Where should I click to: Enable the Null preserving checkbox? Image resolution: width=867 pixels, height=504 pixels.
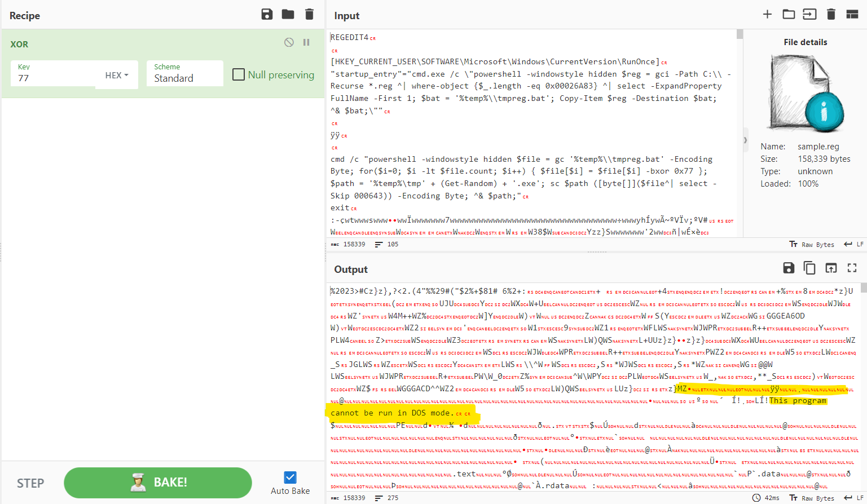coord(239,74)
